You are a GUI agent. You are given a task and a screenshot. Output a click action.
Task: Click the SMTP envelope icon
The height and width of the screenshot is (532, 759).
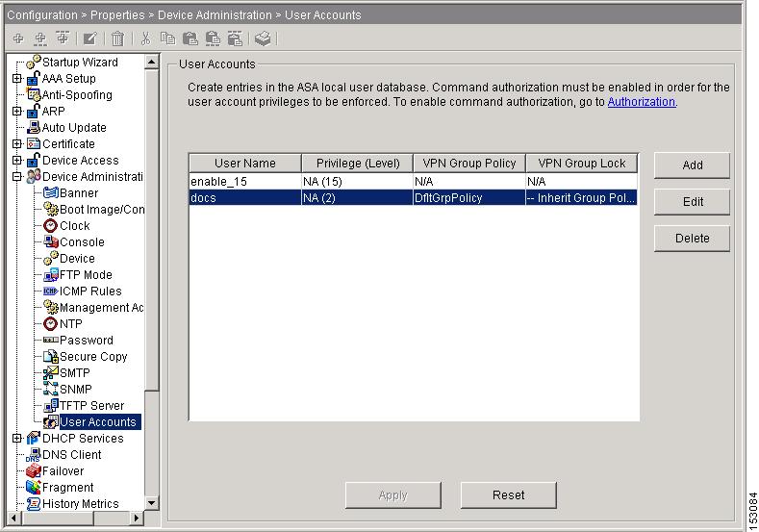click(x=50, y=372)
